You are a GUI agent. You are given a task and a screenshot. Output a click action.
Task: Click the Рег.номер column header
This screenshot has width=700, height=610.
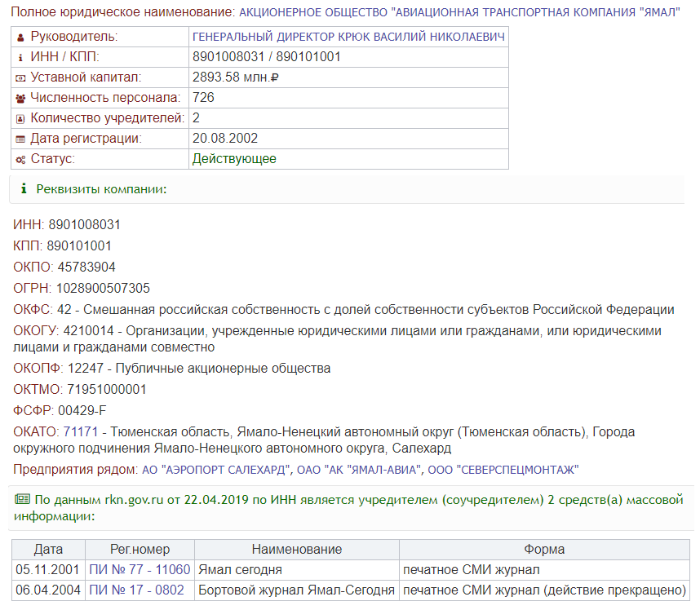(140, 550)
